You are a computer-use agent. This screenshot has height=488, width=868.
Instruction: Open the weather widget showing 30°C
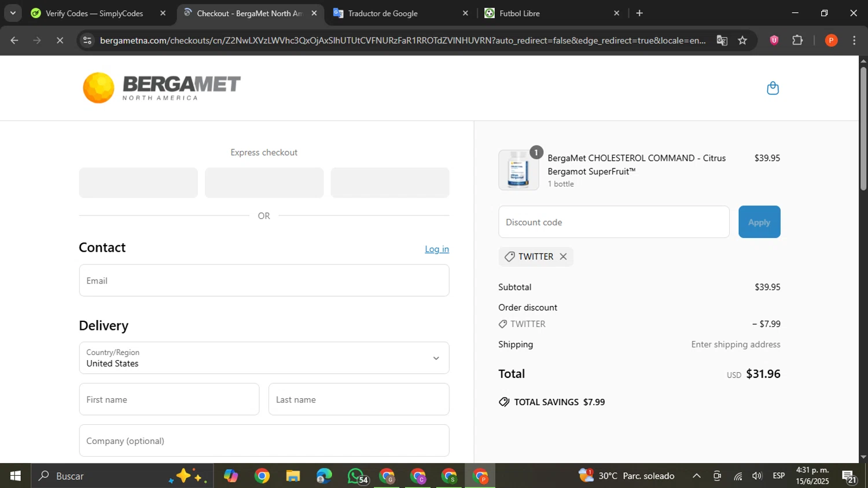point(627,476)
